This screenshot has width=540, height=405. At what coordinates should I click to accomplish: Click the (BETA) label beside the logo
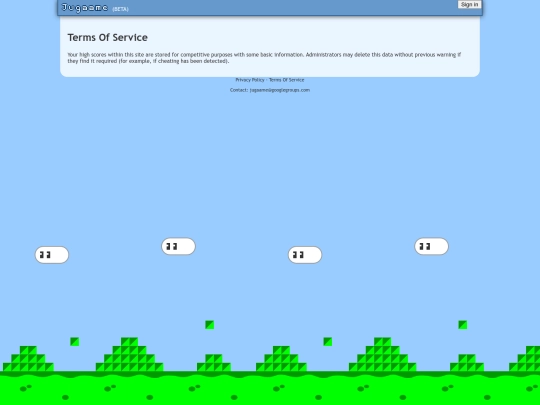pos(120,9)
